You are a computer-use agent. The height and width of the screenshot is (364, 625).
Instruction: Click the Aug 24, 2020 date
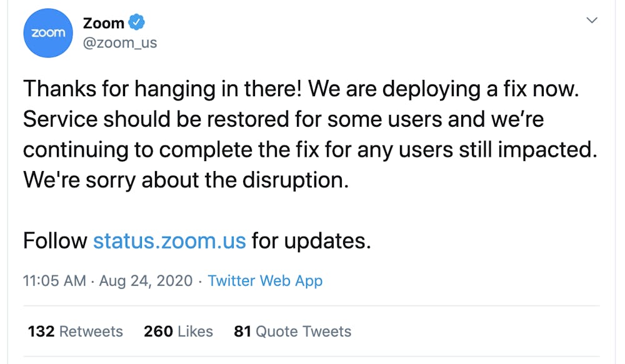tap(146, 280)
